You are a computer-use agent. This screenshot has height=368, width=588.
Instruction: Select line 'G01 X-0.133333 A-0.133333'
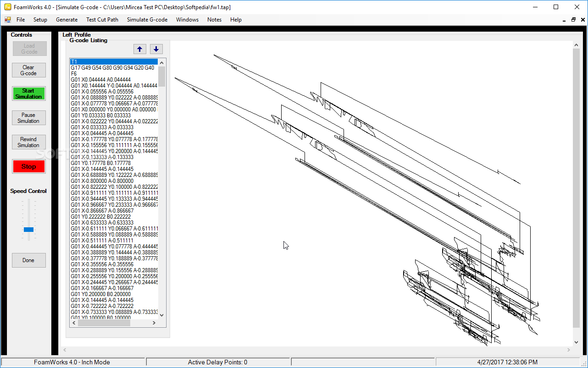click(114, 157)
